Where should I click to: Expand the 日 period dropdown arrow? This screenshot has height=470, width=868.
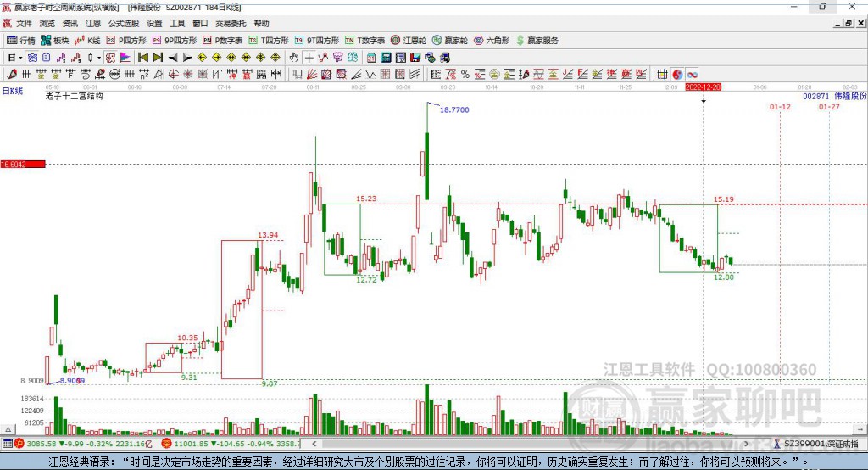point(20,58)
